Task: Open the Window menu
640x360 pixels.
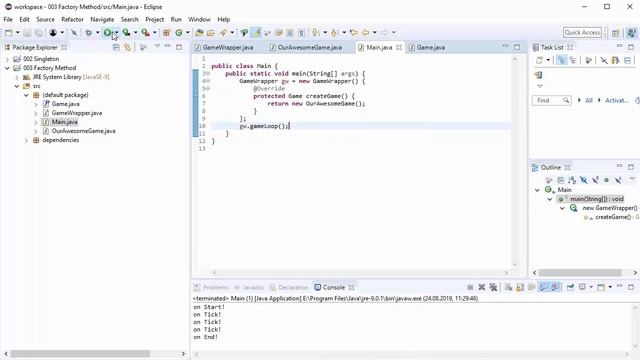Action: 199,19
